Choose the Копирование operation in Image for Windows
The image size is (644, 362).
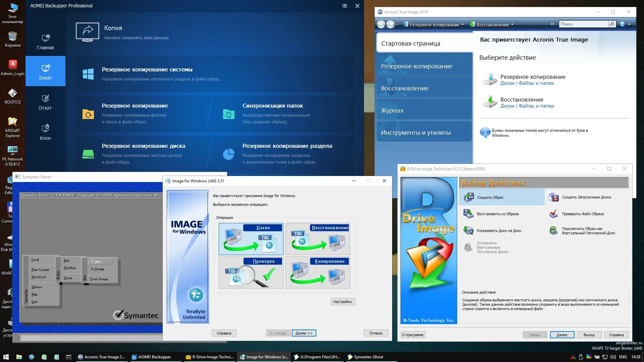pos(318,273)
